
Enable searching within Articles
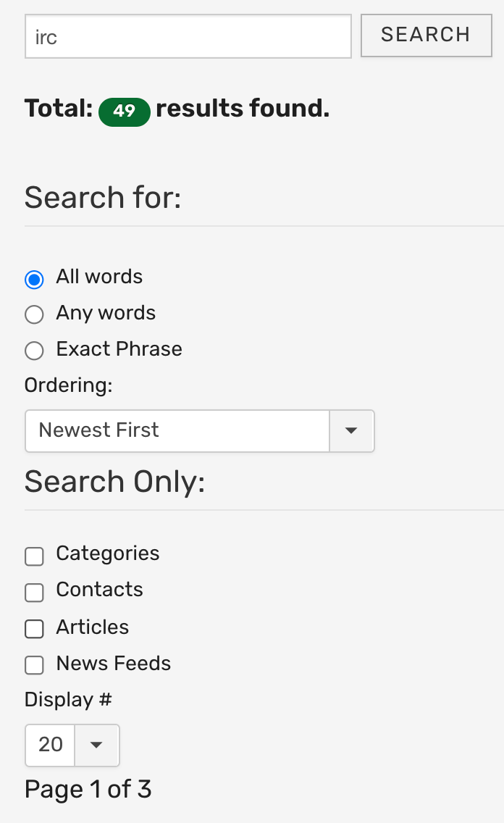(34, 629)
